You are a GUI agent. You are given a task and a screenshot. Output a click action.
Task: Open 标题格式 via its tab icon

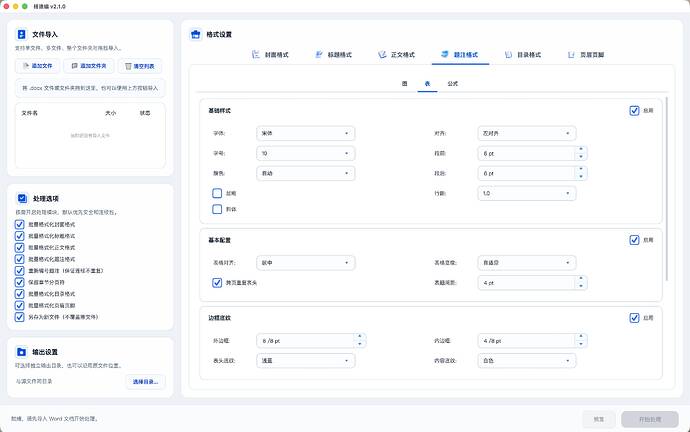(x=319, y=55)
